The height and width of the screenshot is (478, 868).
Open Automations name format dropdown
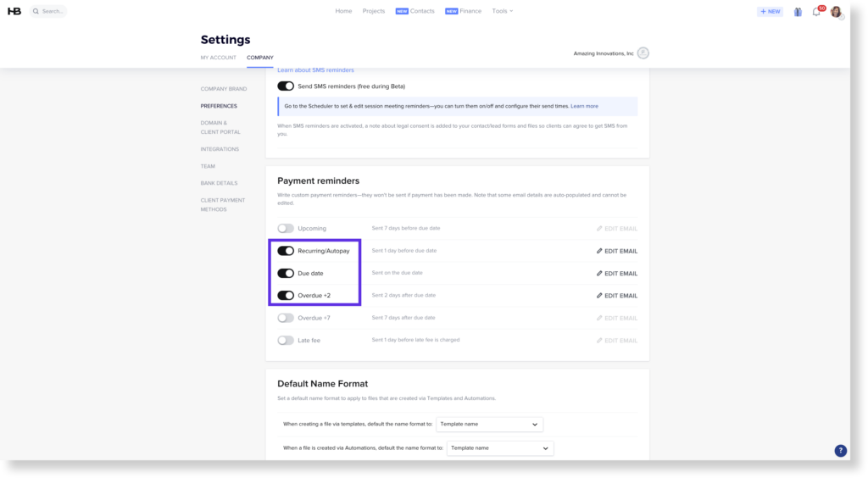point(500,448)
